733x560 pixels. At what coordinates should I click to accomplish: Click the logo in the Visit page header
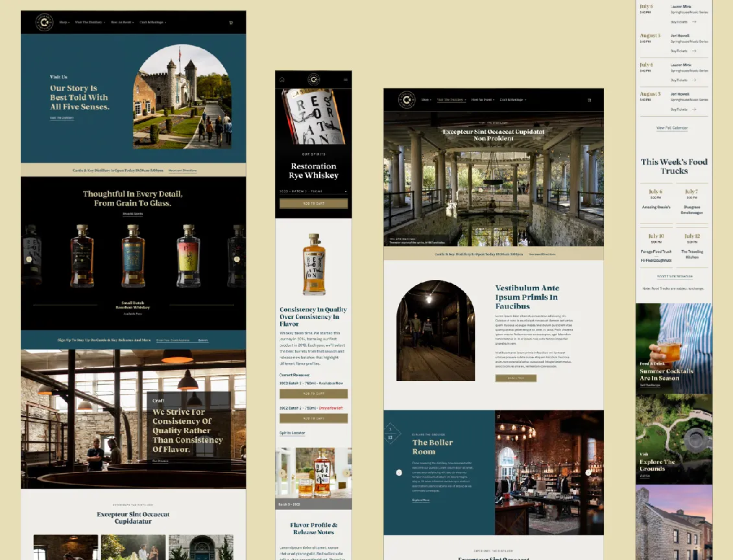pyautogui.click(x=407, y=99)
